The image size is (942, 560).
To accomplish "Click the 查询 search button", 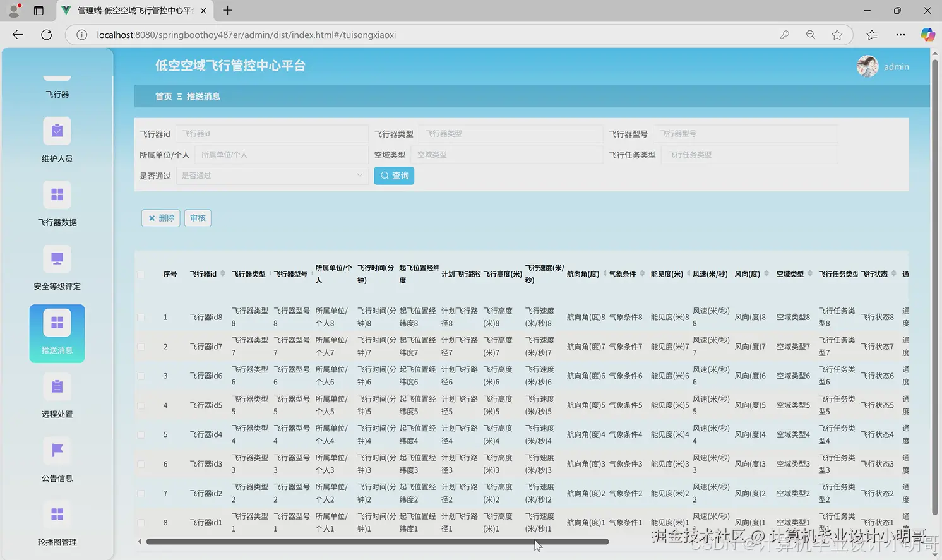I will click(x=394, y=176).
